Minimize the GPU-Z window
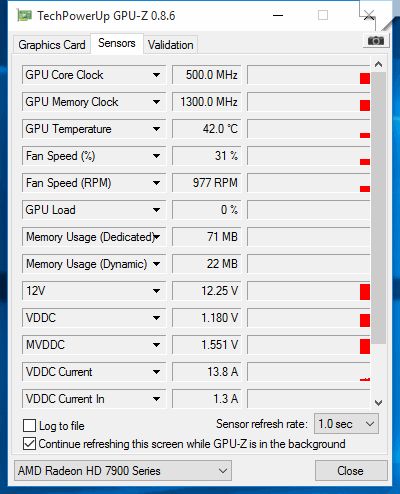Image resolution: width=400 pixels, height=494 pixels. pos(278,15)
